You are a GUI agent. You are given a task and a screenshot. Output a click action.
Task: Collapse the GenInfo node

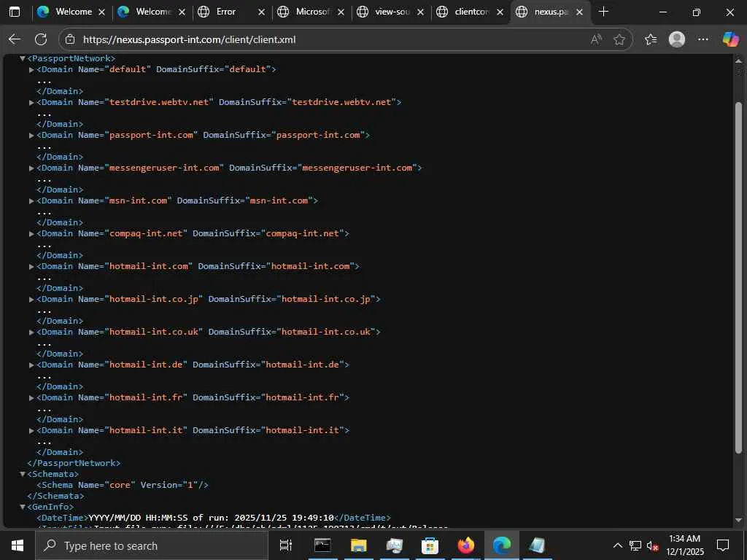(23, 507)
